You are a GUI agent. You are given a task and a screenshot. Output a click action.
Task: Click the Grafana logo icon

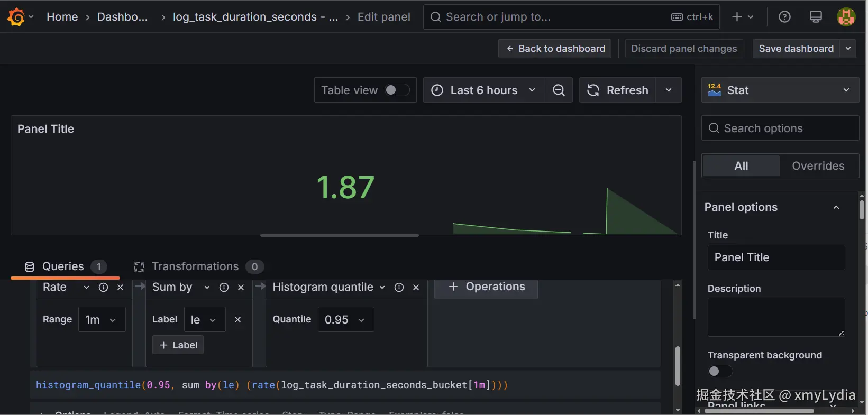[x=16, y=17]
